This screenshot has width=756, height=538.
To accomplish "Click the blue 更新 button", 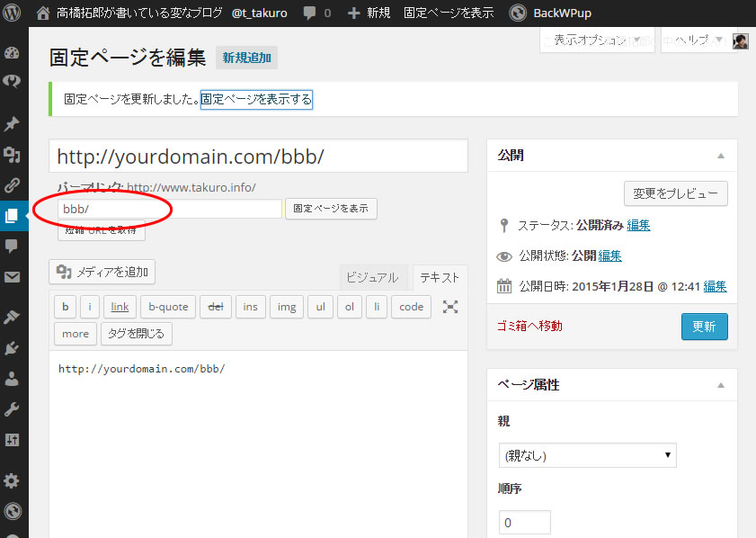I will [704, 327].
